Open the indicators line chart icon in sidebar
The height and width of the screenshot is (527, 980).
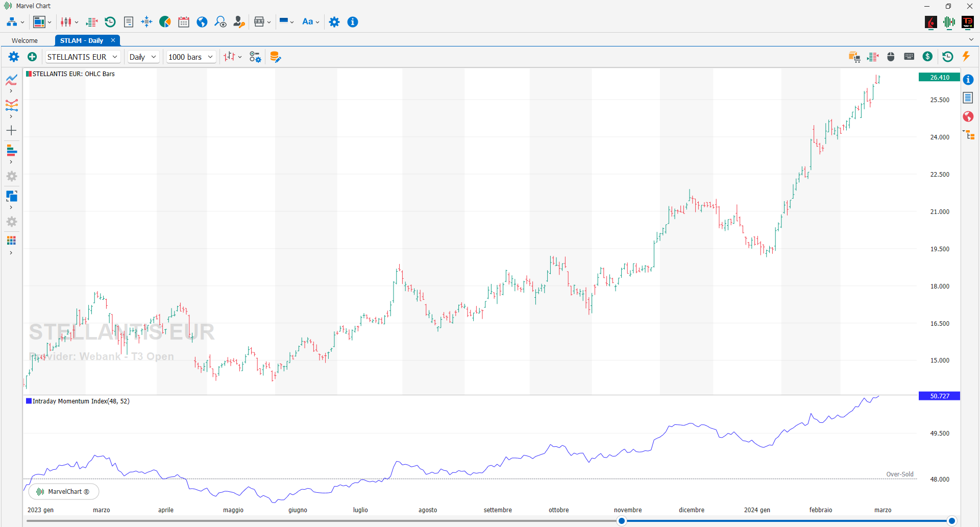(11, 80)
